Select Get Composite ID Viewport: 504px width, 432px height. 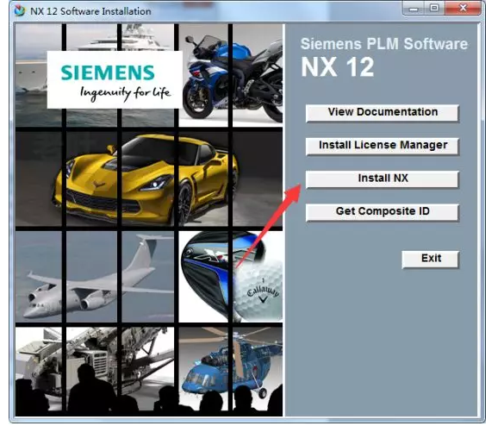(382, 212)
